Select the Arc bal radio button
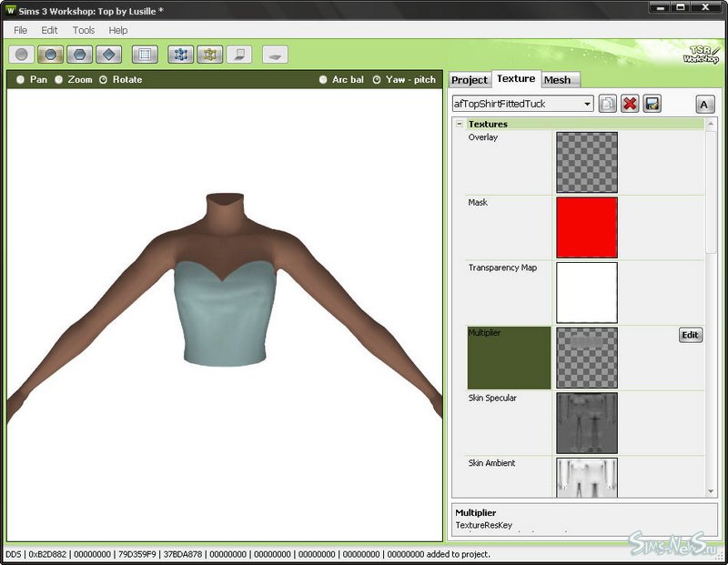728x565 pixels. click(323, 80)
